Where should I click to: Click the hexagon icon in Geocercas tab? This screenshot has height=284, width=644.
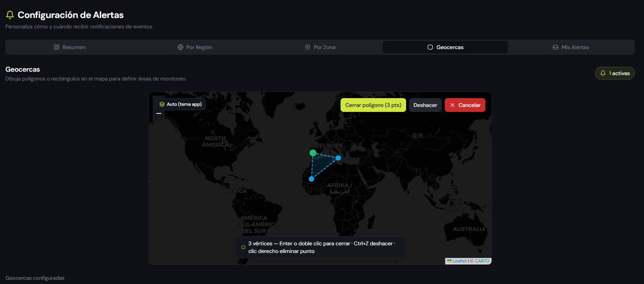click(430, 47)
